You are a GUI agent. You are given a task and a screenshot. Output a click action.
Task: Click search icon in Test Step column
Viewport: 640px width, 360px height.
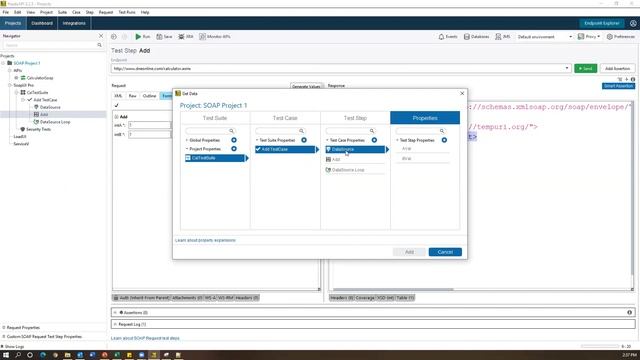click(x=372, y=131)
